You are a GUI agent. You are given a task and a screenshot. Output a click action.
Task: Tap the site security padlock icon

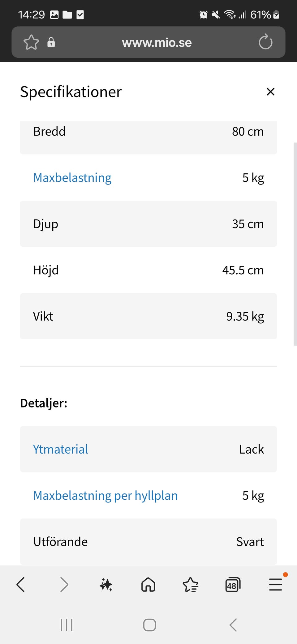51,42
